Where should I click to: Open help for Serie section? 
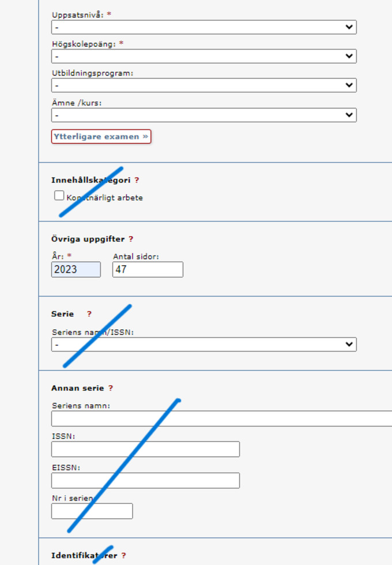[x=89, y=314]
